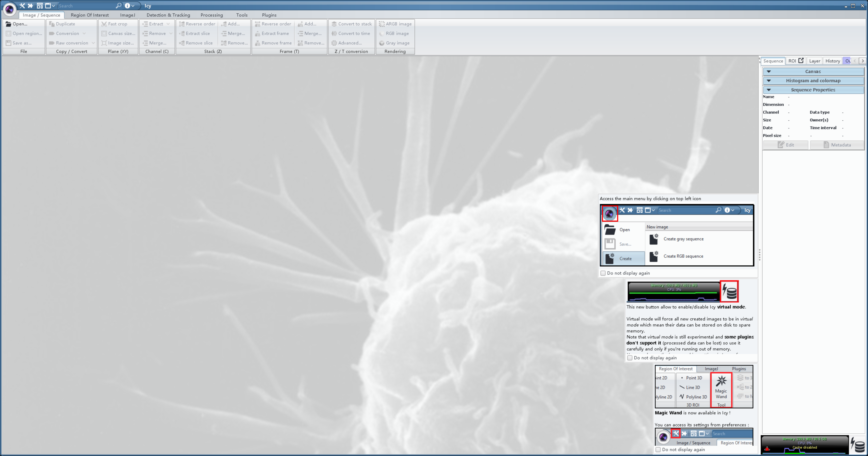Click into the Search input field
The image size is (868, 456).
point(86,6)
